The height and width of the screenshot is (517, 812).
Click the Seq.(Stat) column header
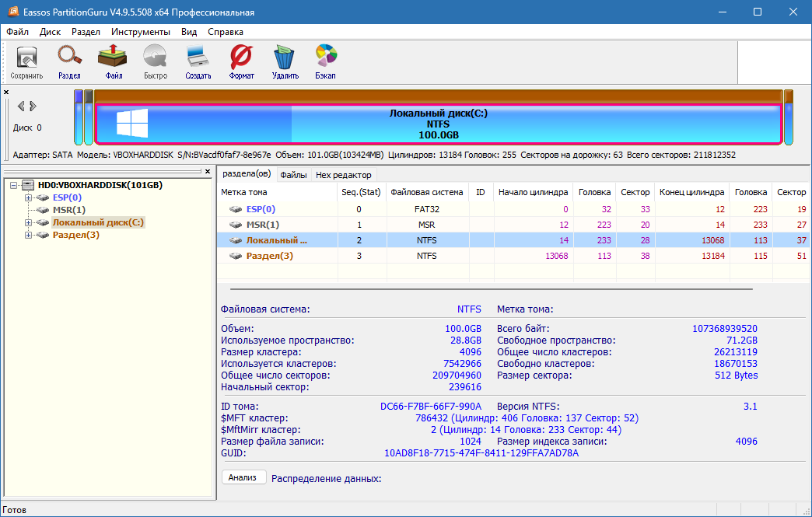click(361, 192)
